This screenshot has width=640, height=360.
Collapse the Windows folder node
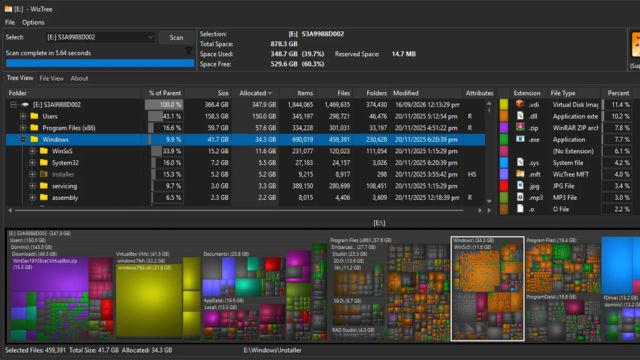coord(23,140)
